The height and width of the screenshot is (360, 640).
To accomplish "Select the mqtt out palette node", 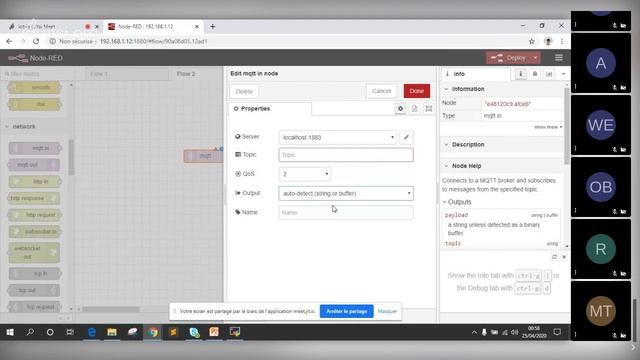I will [34, 165].
